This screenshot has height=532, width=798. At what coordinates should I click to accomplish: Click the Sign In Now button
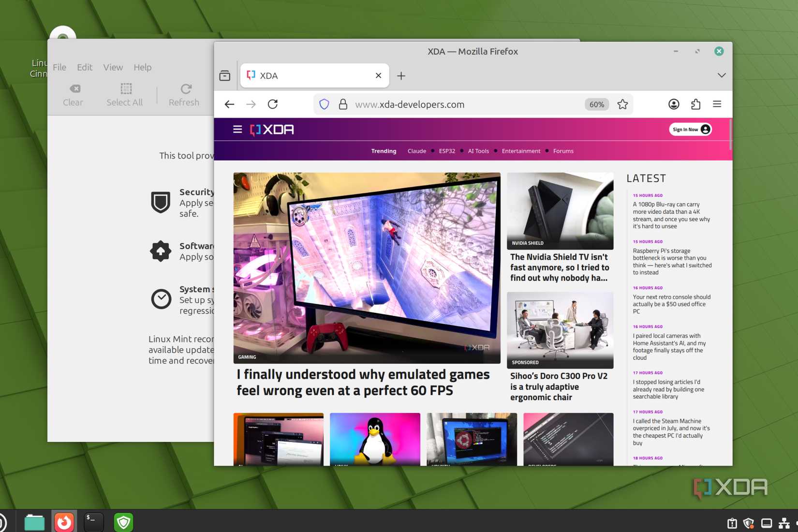click(x=690, y=129)
